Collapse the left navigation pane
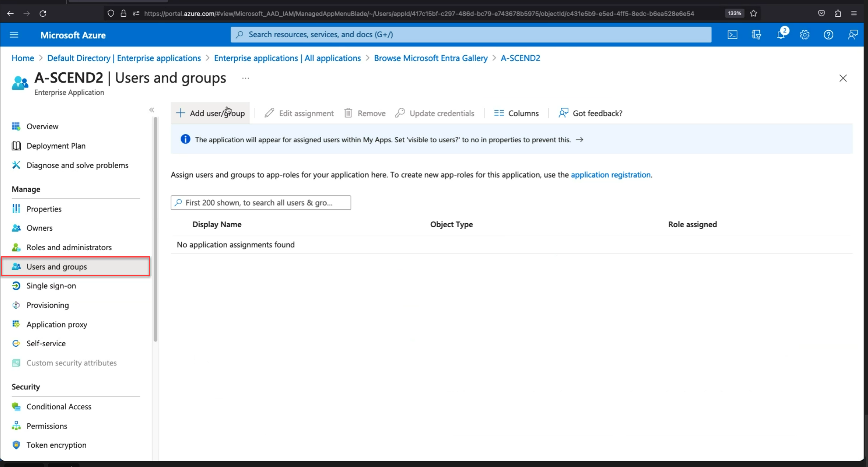Image resolution: width=868 pixels, height=467 pixels. 152,109
